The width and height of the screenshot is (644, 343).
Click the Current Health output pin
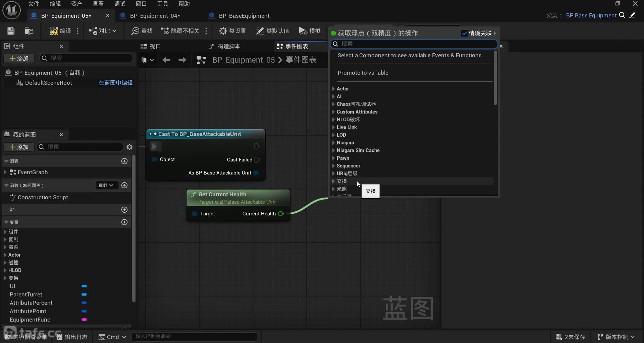[281, 214]
